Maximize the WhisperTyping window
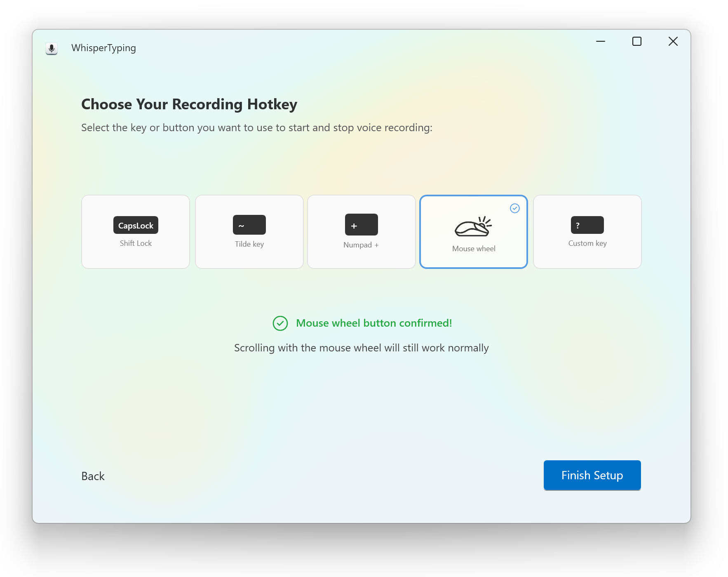 click(x=636, y=41)
